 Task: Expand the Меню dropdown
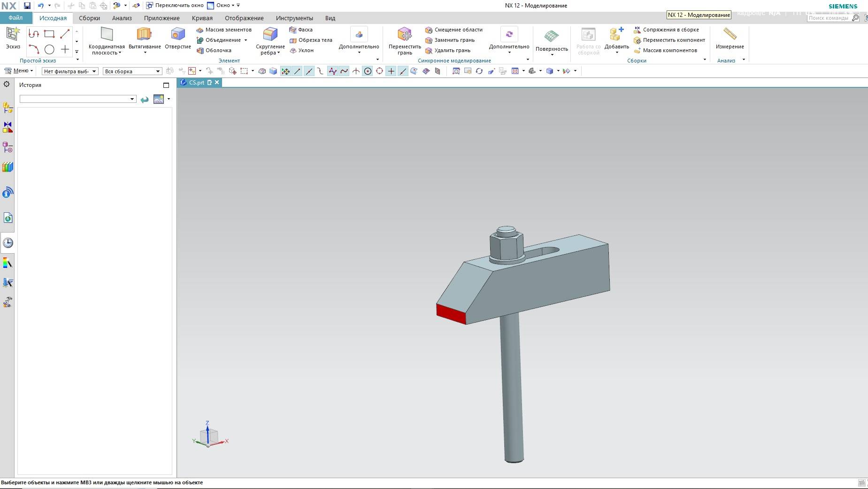(19, 71)
